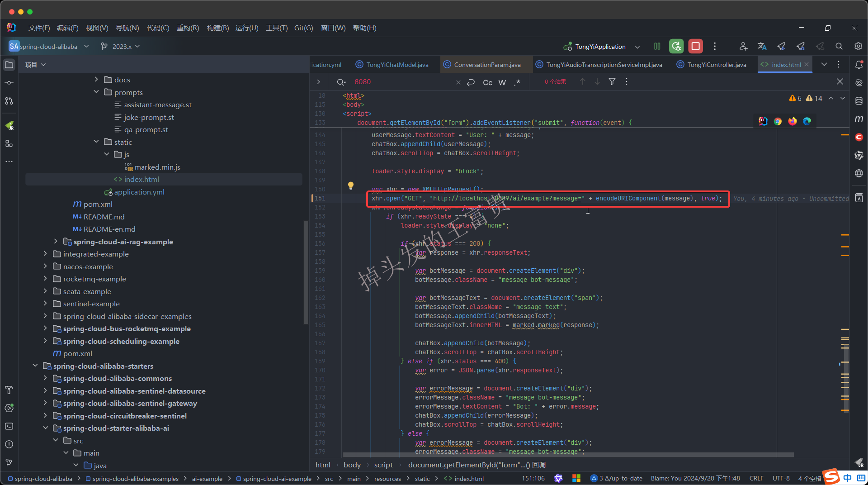Viewport: 868px width, 485px height.
Task: Go to previous search occurrence arrow
Action: pos(583,81)
